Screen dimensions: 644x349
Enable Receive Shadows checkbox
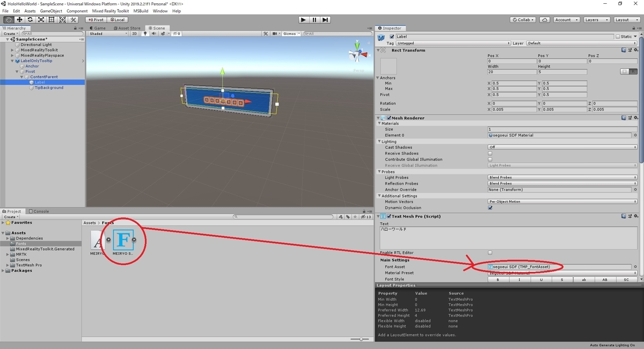coord(490,154)
